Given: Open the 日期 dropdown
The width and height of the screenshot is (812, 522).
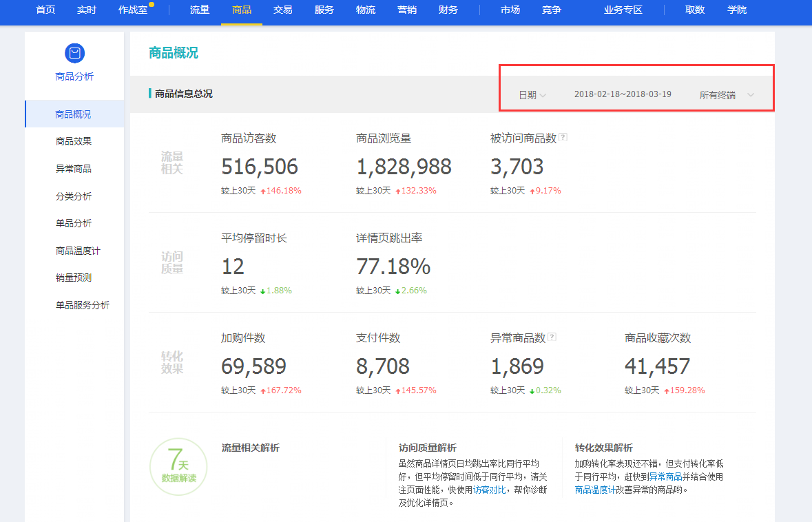Looking at the screenshot, I should click(x=532, y=95).
